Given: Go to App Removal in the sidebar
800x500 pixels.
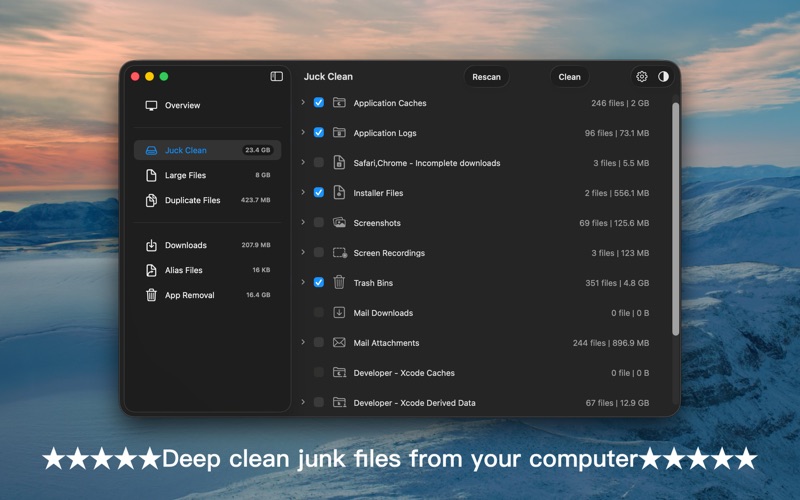Looking at the screenshot, I should click(189, 295).
